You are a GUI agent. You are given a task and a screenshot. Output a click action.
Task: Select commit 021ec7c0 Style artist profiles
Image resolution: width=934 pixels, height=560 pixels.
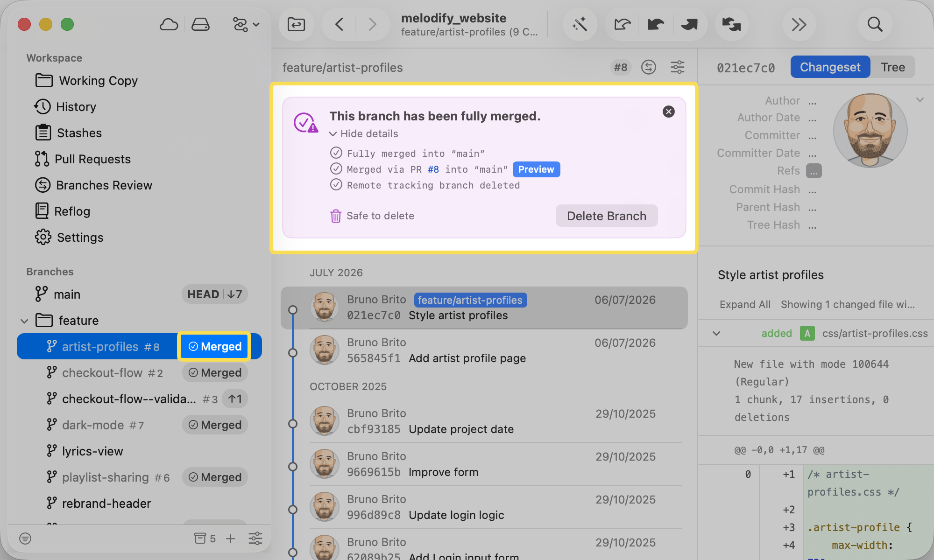coord(484,308)
